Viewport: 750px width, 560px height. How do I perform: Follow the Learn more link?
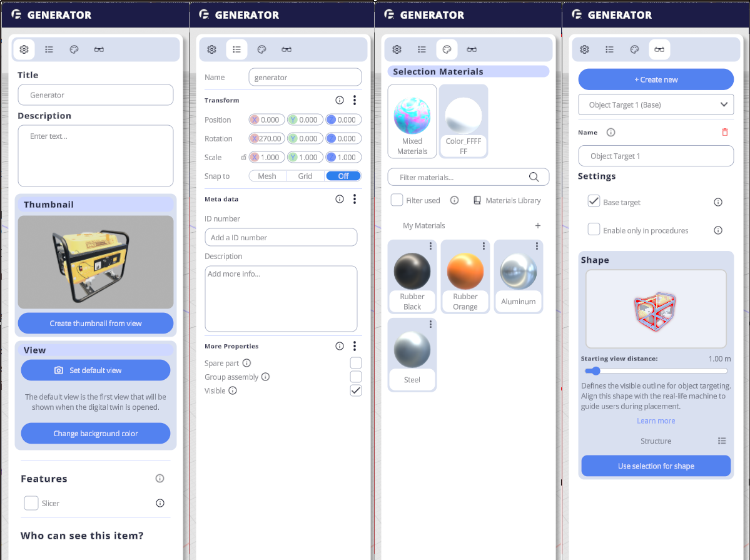(656, 421)
